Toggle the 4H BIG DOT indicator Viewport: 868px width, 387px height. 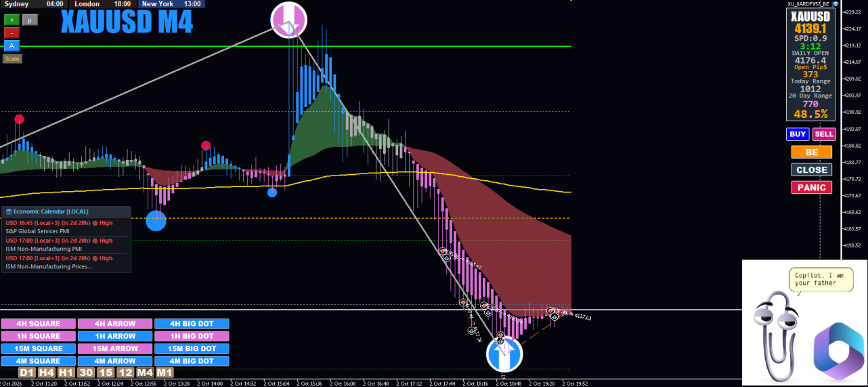click(192, 324)
